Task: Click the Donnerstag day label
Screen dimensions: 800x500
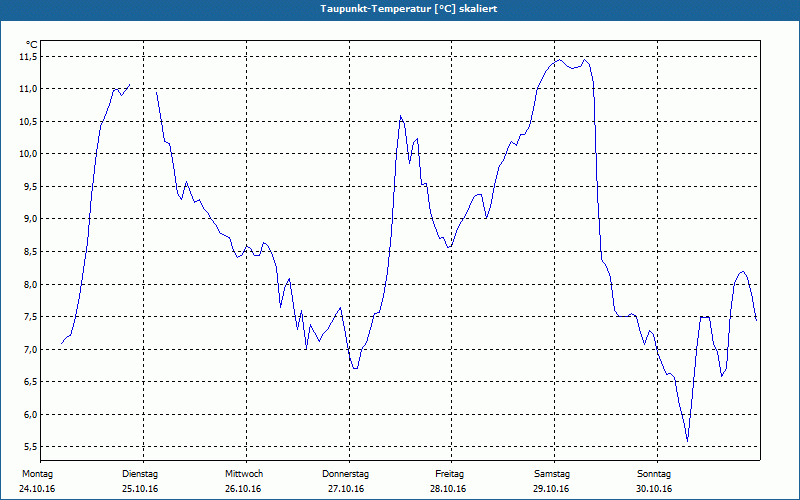Action: click(345, 474)
